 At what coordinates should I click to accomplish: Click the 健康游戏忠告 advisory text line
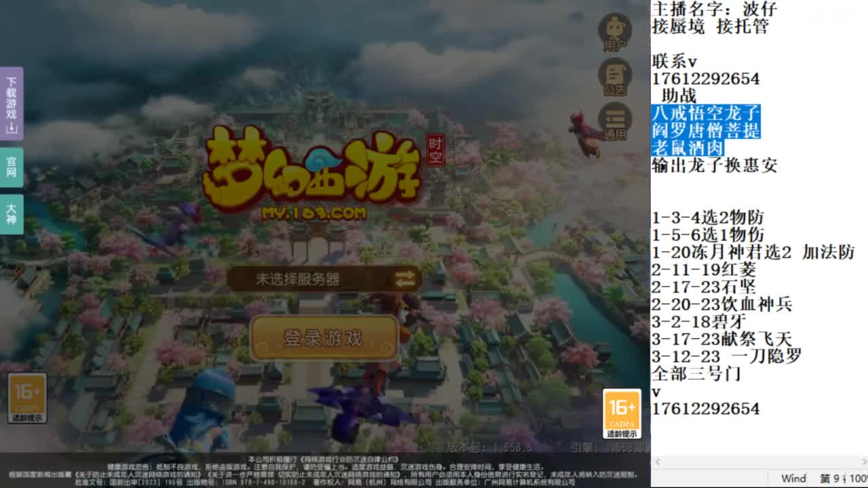[325, 467]
